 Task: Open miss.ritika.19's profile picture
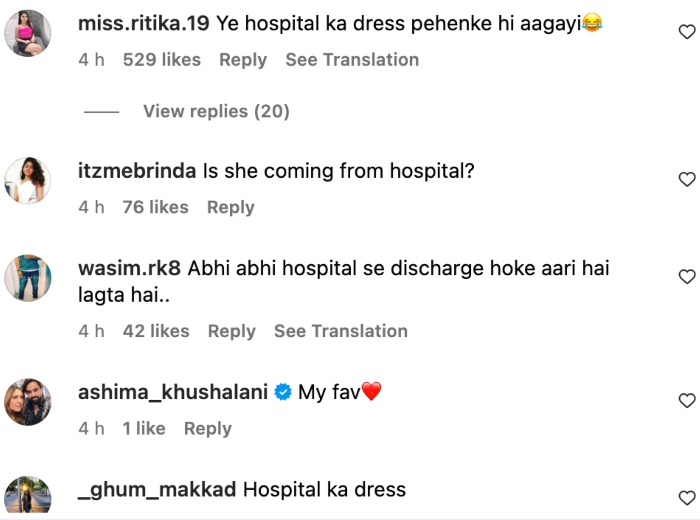tap(28, 33)
